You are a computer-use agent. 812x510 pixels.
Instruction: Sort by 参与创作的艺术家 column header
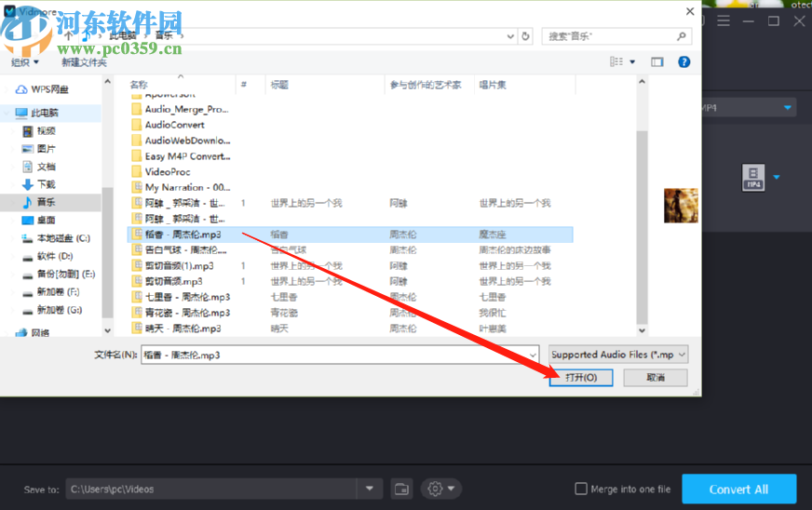[x=426, y=85]
